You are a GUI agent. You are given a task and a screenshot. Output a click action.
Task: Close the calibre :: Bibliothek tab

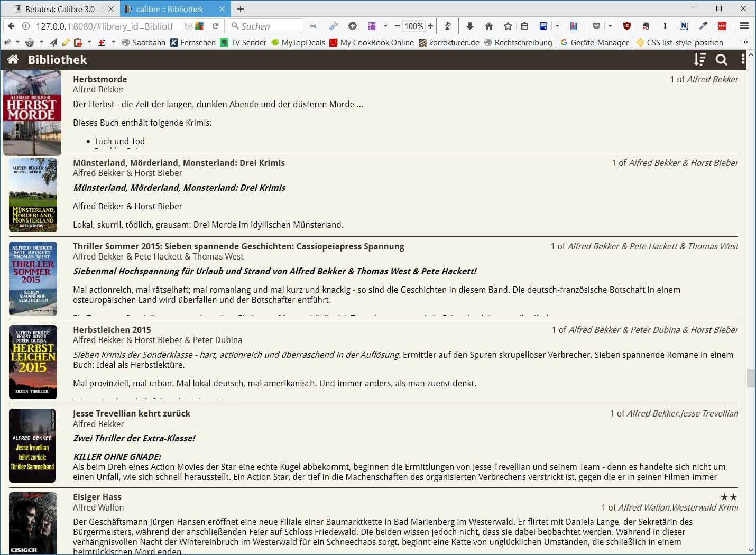click(x=222, y=9)
